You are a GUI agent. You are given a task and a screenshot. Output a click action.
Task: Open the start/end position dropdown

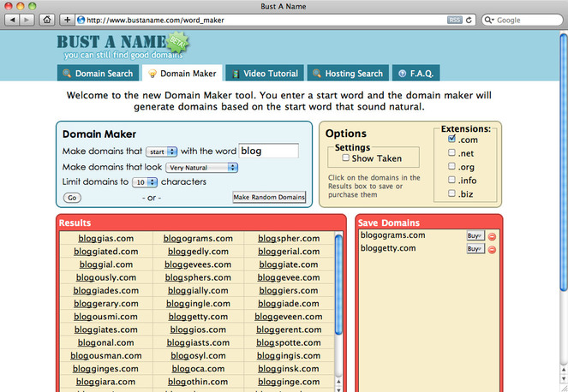pos(161,151)
